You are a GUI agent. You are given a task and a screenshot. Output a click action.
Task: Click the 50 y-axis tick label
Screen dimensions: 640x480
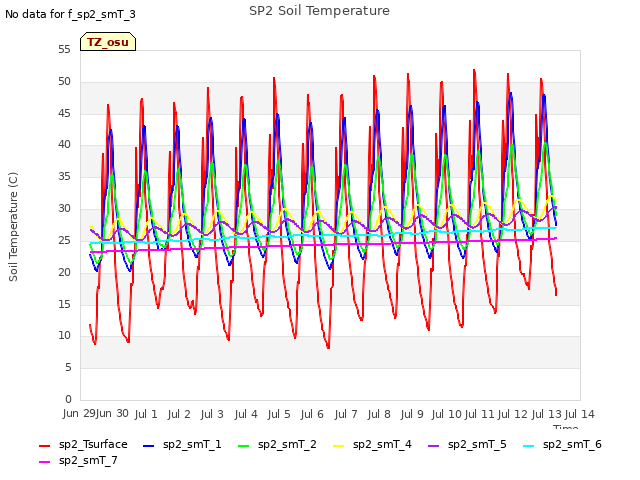coord(64,81)
